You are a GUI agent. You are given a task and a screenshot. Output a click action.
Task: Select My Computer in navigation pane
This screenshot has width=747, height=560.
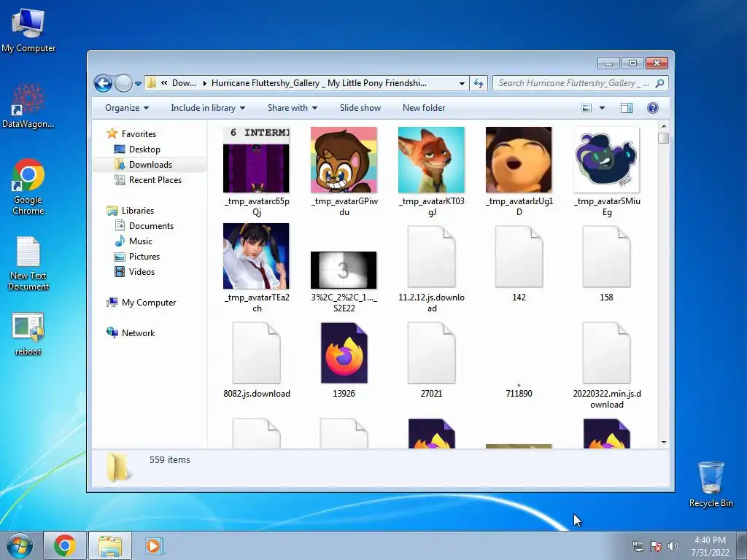[x=149, y=303]
